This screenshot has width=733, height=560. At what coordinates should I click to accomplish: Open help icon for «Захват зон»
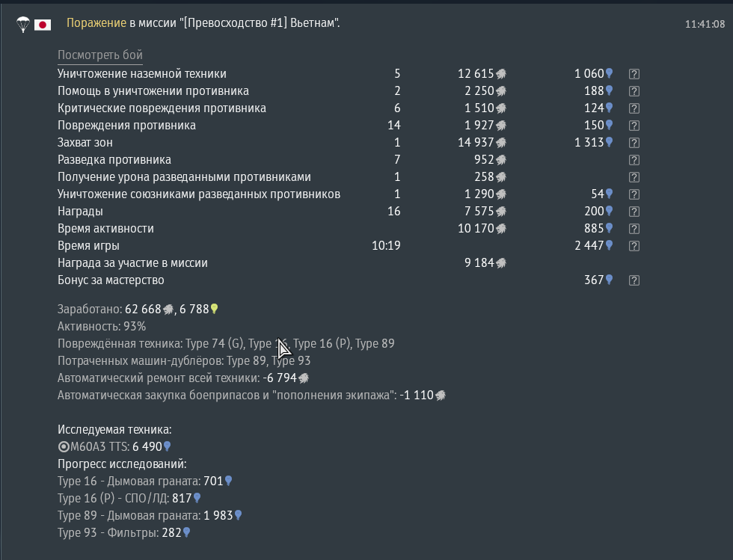(x=634, y=143)
